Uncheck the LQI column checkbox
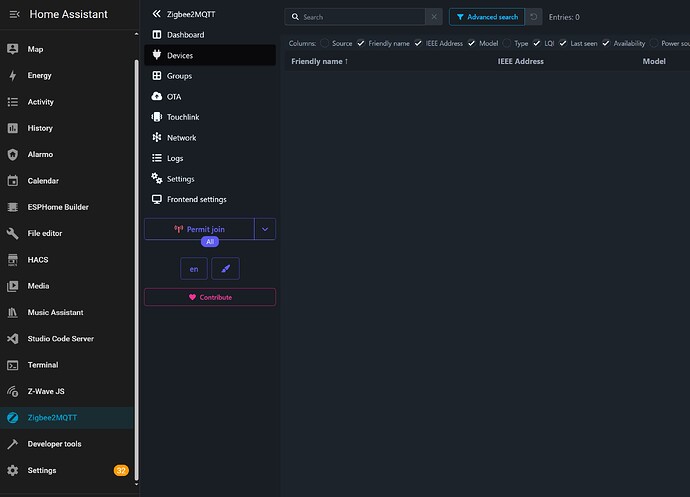The height and width of the screenshot is (497, 690). click(x=536, y=43)
